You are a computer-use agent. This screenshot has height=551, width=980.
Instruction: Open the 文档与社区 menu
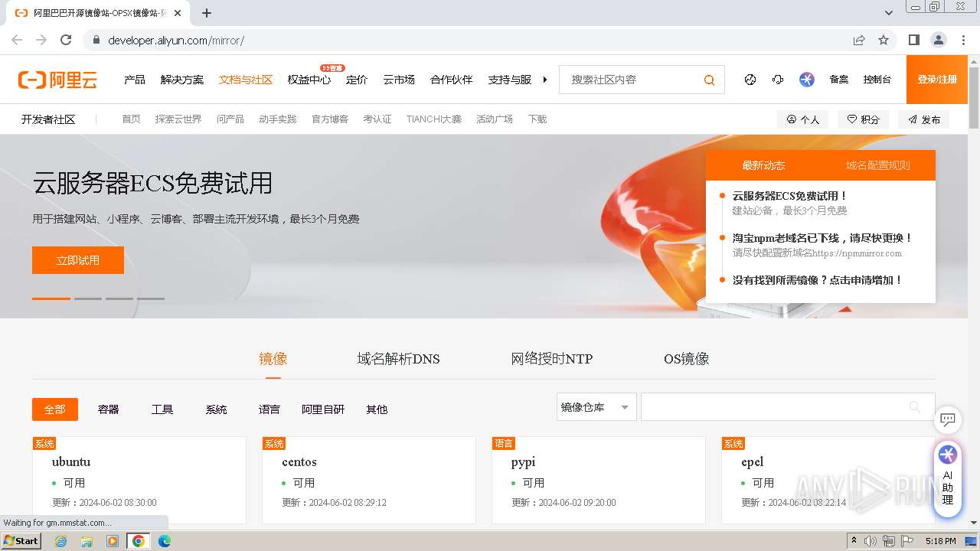pyautogui.click(x=246, y=80)
